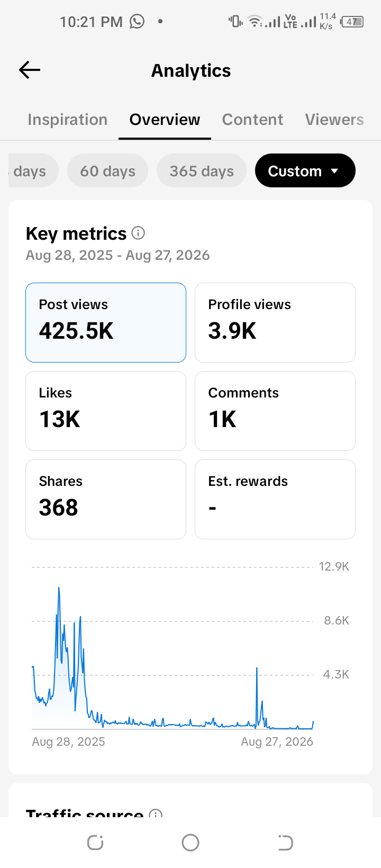
Task: Open Key metrics info icon
Action: (138, 233)
